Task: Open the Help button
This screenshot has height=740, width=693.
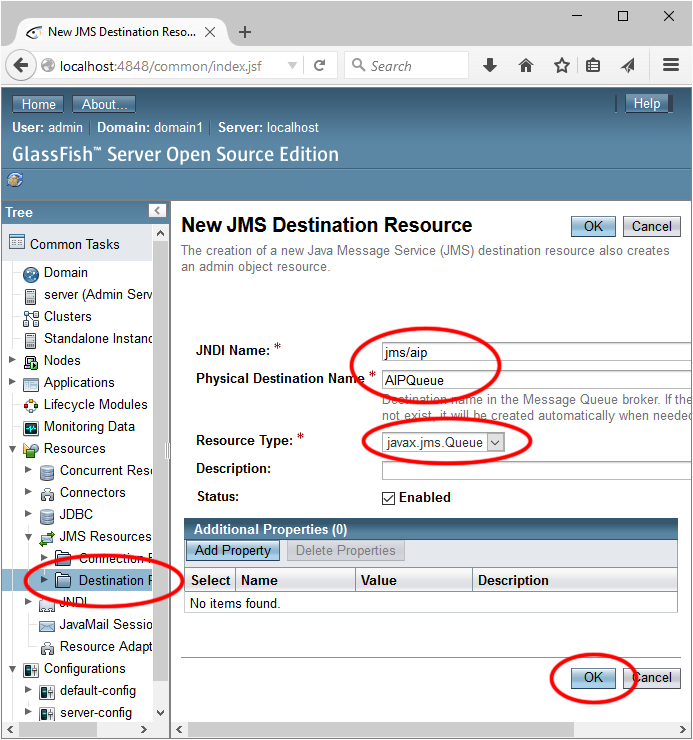Action: tap(647, 103)
